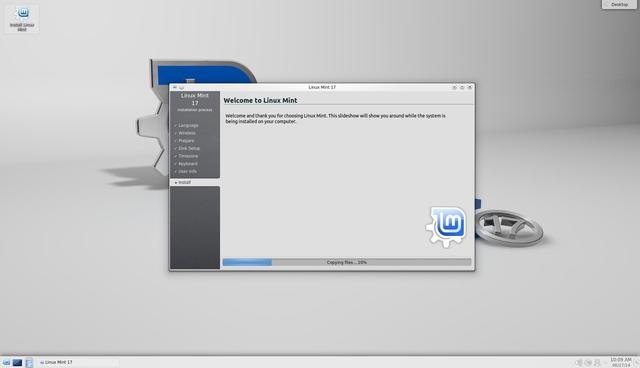Viewport: 640px width, 368px height.
Task: Click the third panel icon beside the pager
Action: pyautogui.click(x=29, y=362)
